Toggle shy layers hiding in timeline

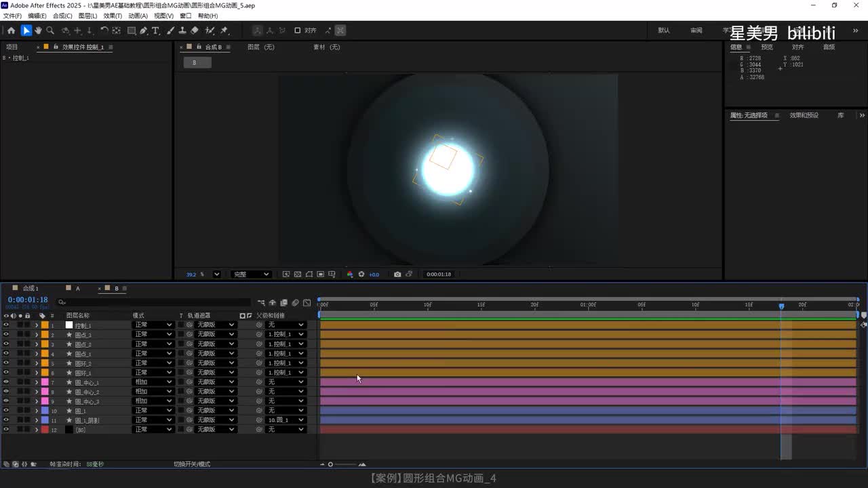pos(273,303)
